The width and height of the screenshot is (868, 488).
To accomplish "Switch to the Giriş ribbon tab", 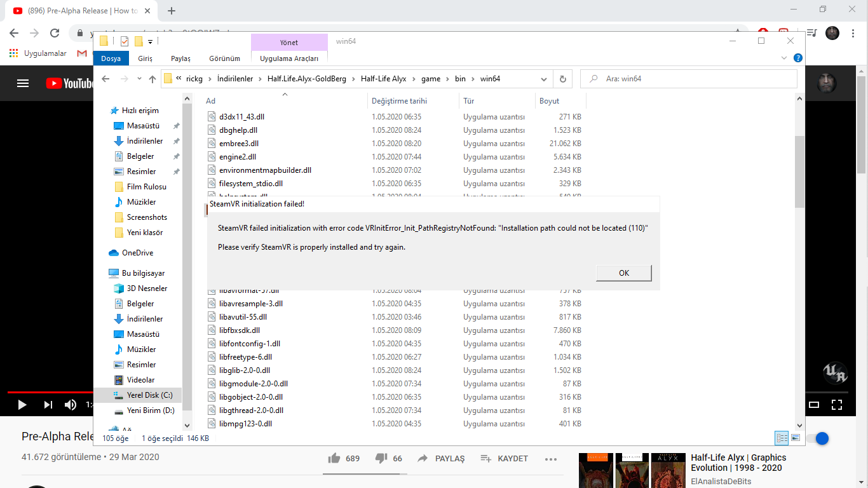I will pyautogui.click(x=145, y=58).
